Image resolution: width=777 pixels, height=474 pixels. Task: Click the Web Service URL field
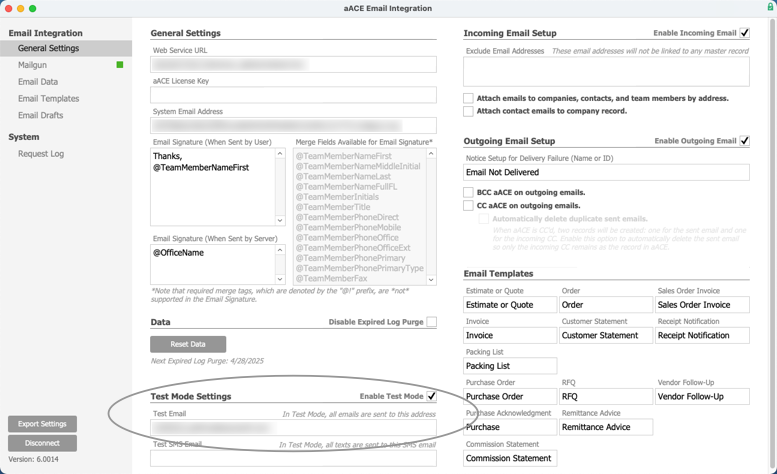pyautogui.click(x=293, y=64)
